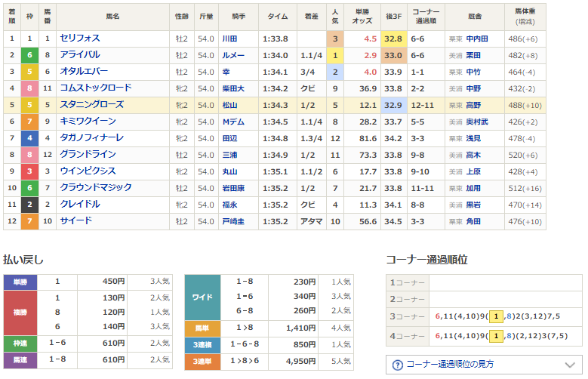The width and height of the screenshot is (588, 379).
Task: Open horse page for グランドライン
Action: coord(88,154)
